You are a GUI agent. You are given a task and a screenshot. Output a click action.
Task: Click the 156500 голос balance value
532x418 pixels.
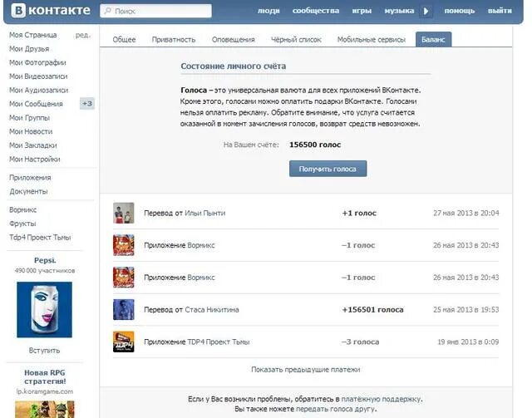click(315, 145)
